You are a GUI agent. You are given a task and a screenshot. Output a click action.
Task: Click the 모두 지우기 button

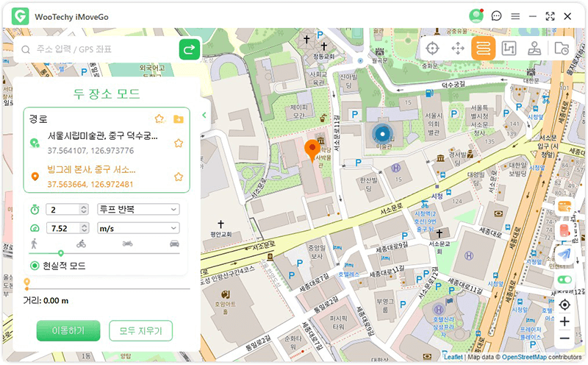pyautogui.click(x=140, y=330)
